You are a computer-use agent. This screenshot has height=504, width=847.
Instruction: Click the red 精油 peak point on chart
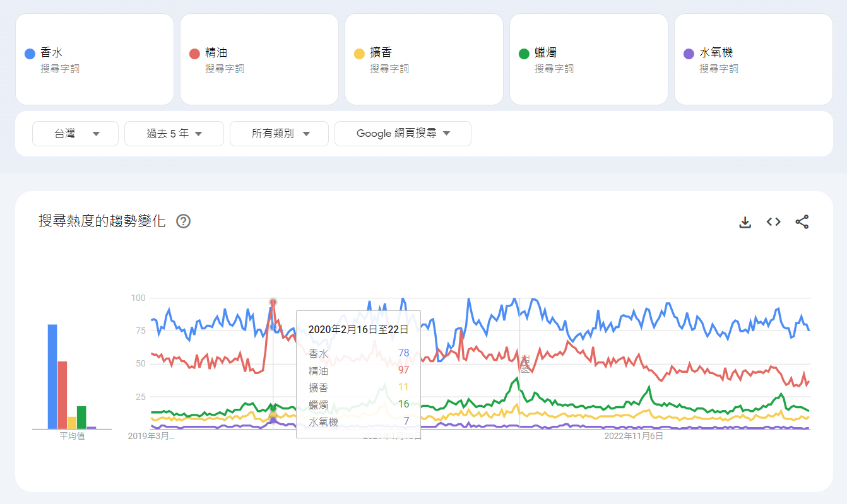pyautogui.click(x=273, y=302)
